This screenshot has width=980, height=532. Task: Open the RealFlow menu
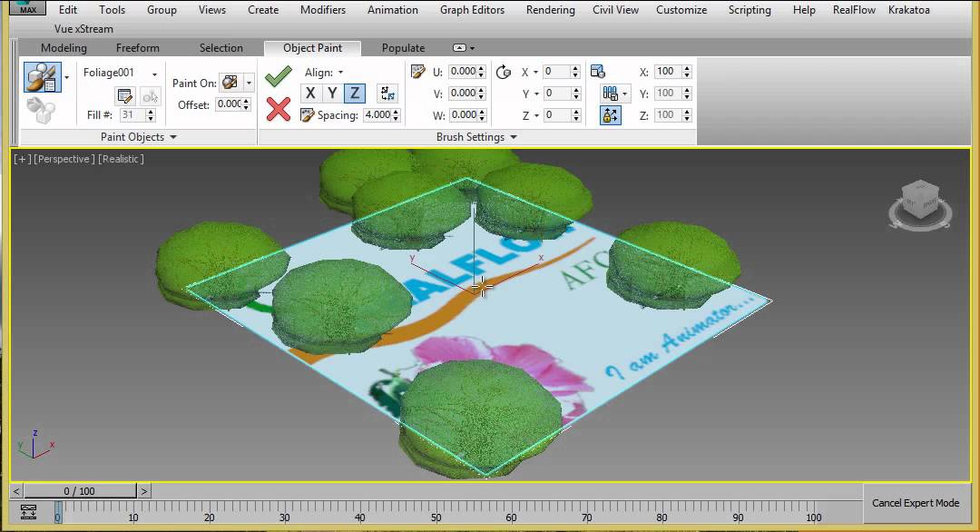pyautogui.click(x=854, y=9)
